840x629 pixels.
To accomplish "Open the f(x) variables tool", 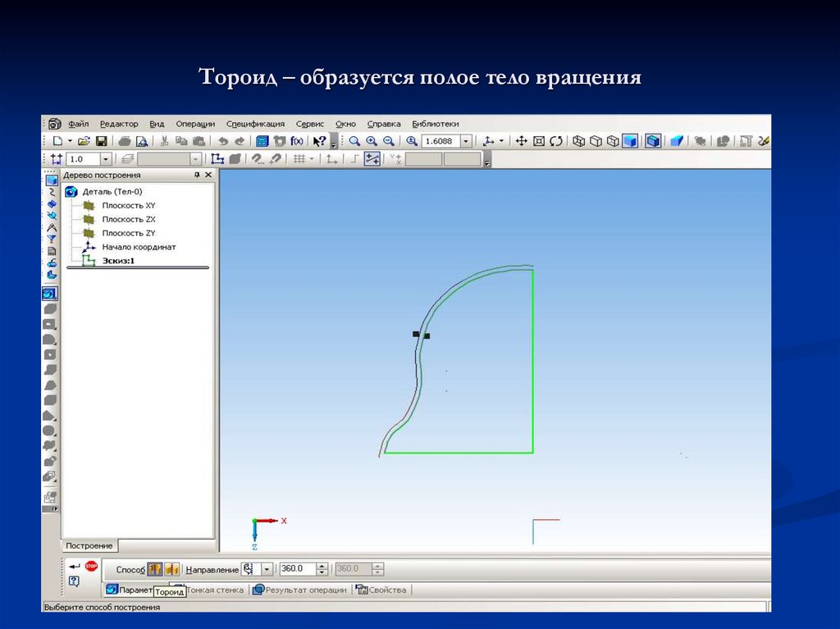I will click(x=295, y=140).
